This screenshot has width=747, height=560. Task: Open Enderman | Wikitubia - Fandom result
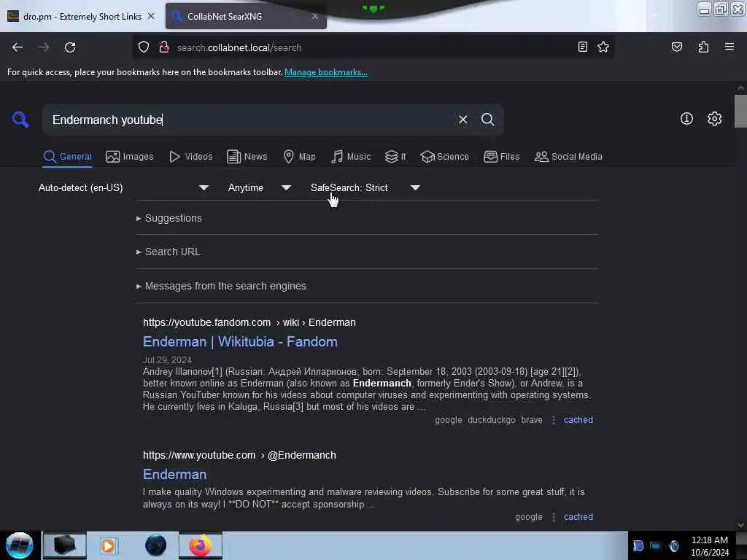[x=240, y=342]
